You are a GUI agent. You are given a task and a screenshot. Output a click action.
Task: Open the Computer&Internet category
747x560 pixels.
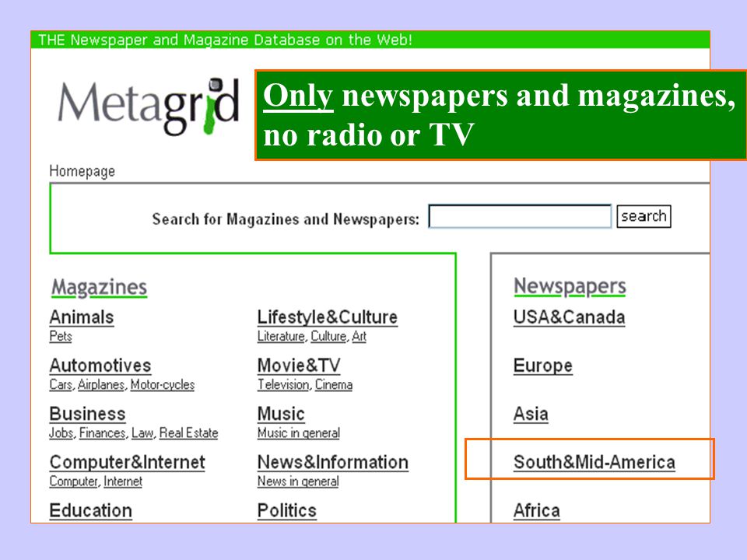coord(127,462)
